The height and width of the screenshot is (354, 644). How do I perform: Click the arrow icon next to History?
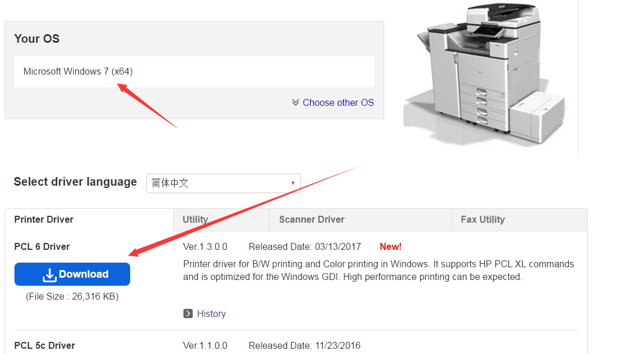pos(188,314)
